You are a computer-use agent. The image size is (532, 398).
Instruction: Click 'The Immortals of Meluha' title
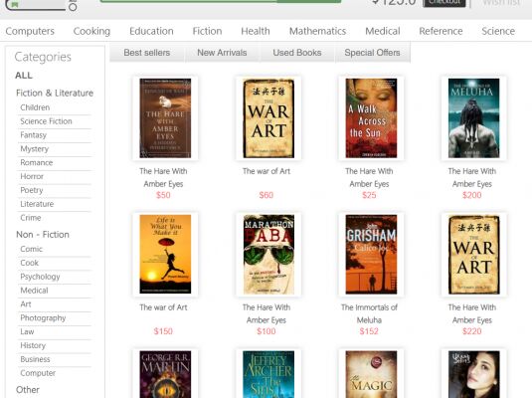(x=369, y=313)
